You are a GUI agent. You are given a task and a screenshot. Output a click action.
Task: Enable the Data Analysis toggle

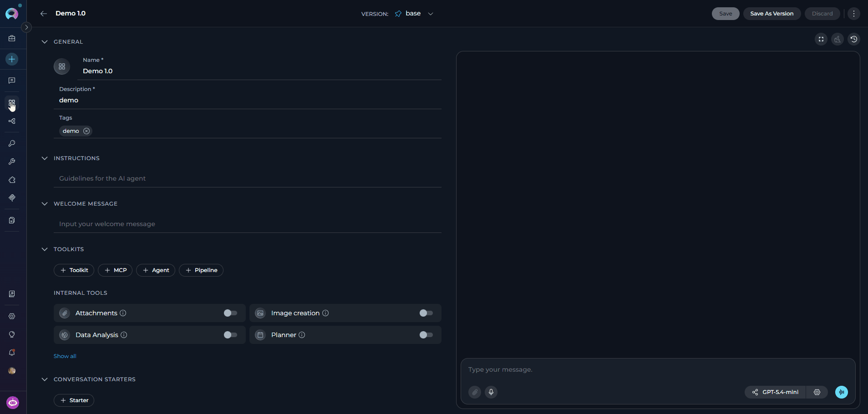coord(230,335)
